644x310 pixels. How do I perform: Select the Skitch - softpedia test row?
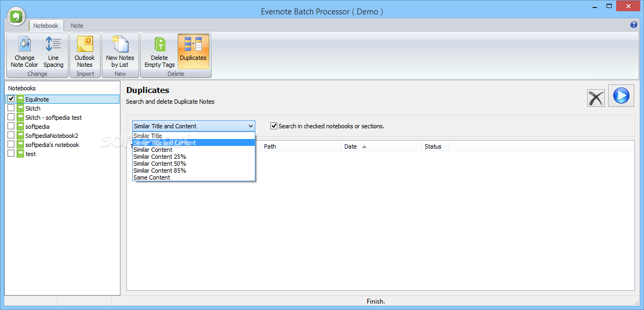click(x=63, y=118)
